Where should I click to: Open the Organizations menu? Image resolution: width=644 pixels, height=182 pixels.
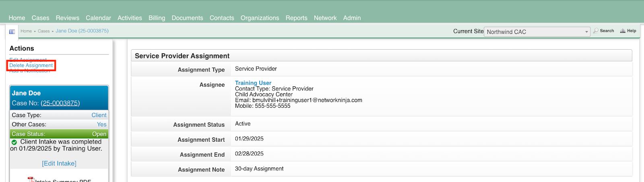point(260,18)
